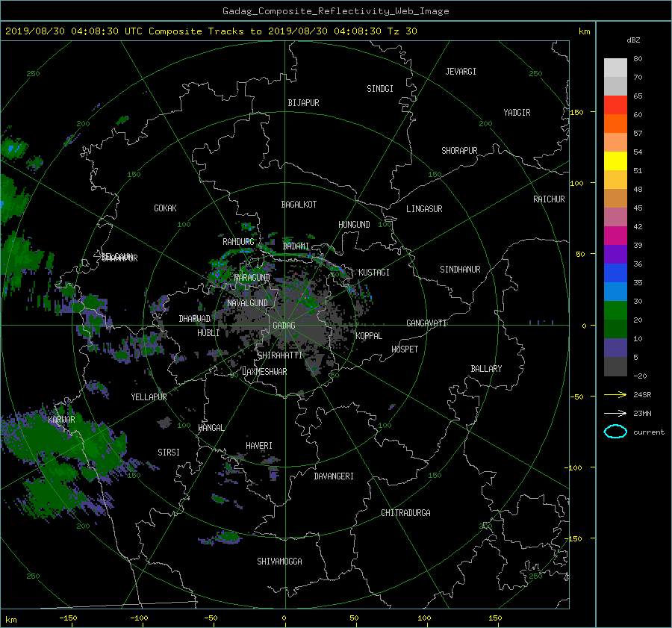Click the yellow 24SR track arrow icon
The width and height of the screenshot is (672, 628).
coord(615,394)
